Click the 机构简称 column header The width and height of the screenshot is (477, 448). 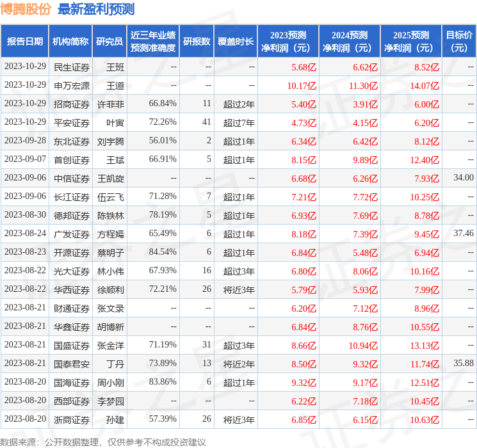70,41
